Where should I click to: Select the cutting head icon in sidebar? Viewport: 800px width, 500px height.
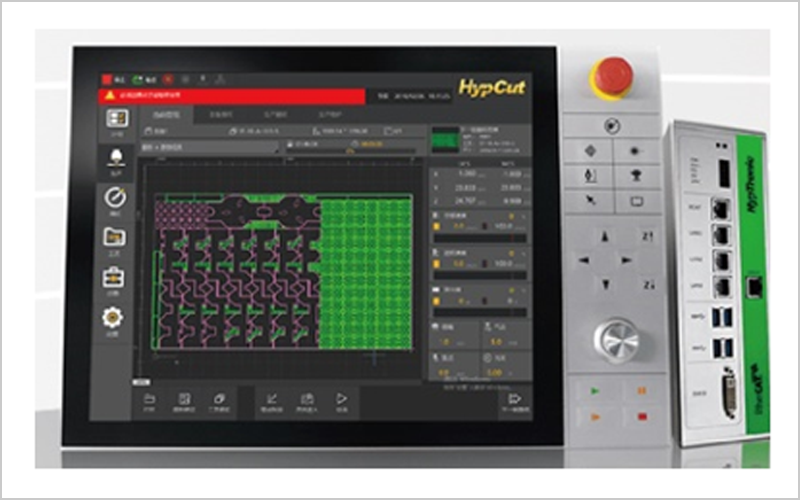116,158
